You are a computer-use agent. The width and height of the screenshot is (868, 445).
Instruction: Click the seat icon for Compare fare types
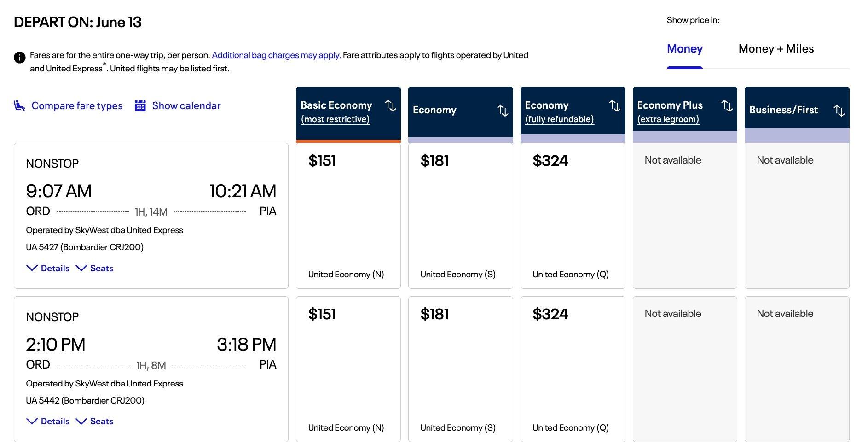pos(19,105)
